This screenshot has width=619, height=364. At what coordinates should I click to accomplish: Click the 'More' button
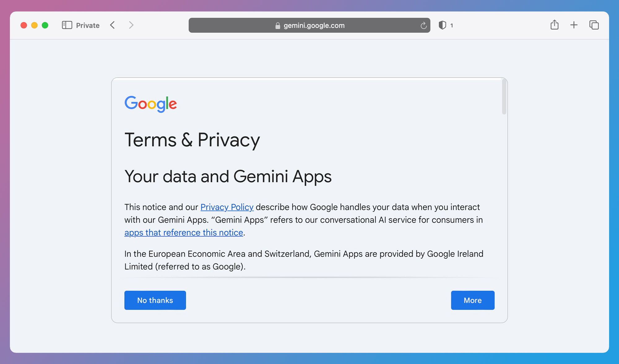[473, 300]
